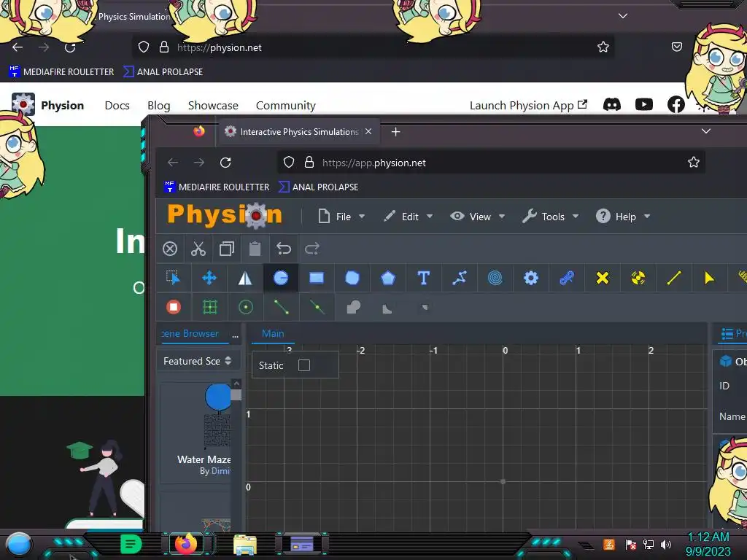Open the File menu dropdown

point(341,217)
